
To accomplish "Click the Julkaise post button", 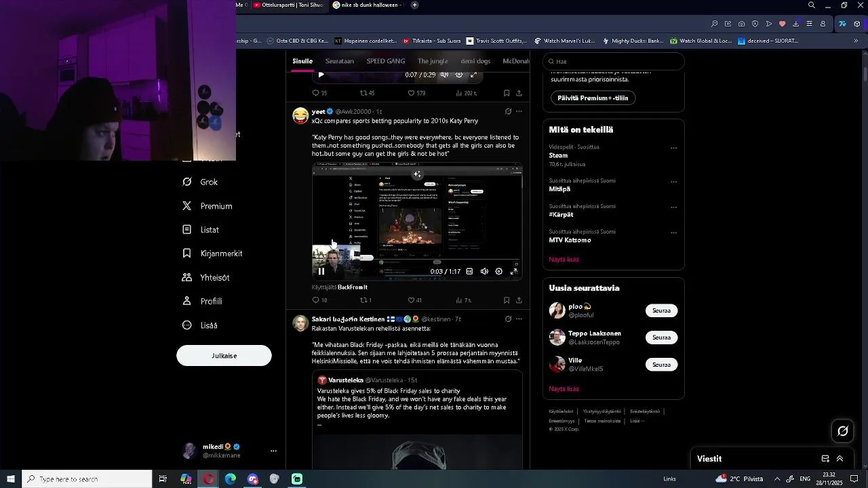I will 224,356.
